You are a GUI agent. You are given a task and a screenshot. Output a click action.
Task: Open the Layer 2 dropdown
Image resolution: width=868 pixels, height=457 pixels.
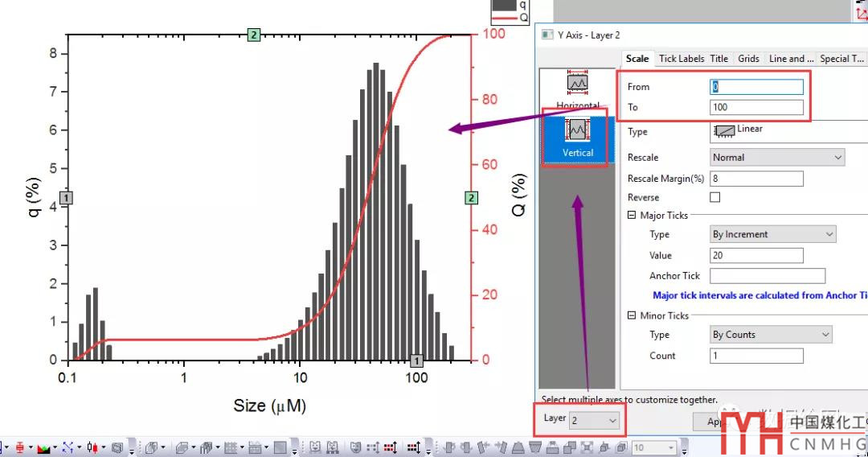594,421
